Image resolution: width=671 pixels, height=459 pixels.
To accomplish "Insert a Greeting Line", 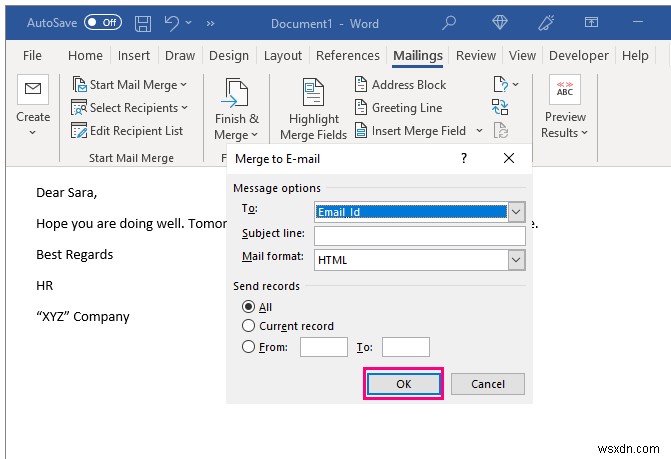I will tap(399, 108).
